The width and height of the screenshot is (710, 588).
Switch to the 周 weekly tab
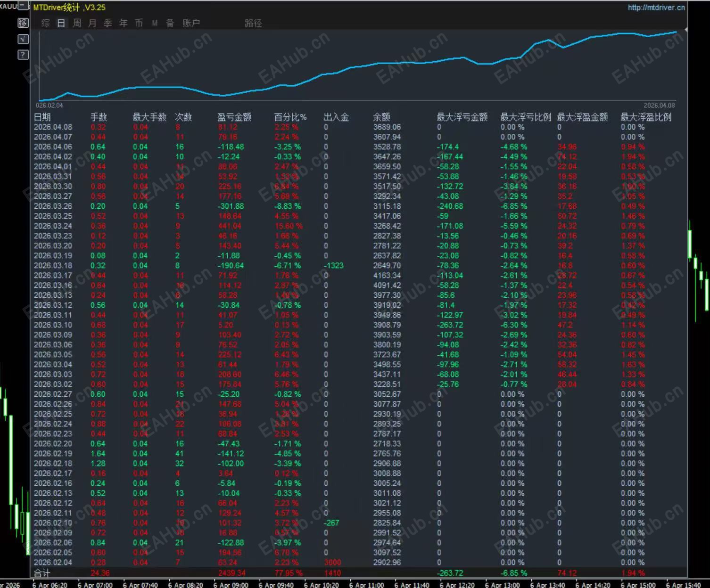pyautogui.click(x=77, y=23)
